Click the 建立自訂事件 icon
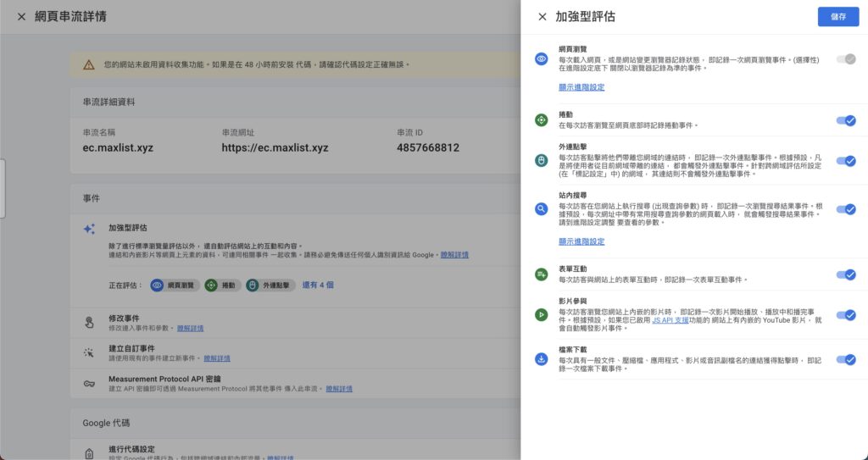The width and height of the screenshot is (868, 460). (88, 352)
